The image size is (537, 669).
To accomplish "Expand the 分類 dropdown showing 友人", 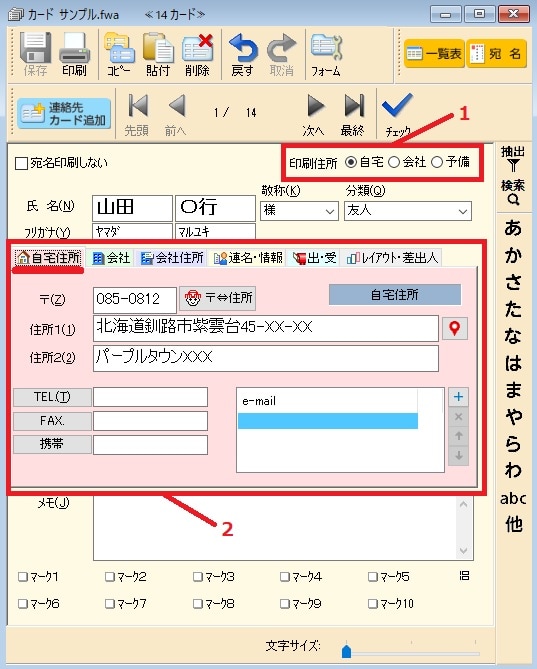I will tap(407, 211).
